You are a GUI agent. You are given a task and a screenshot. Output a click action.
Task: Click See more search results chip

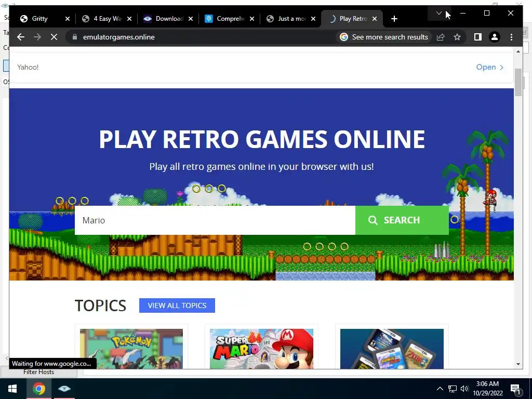click(384, 37)
